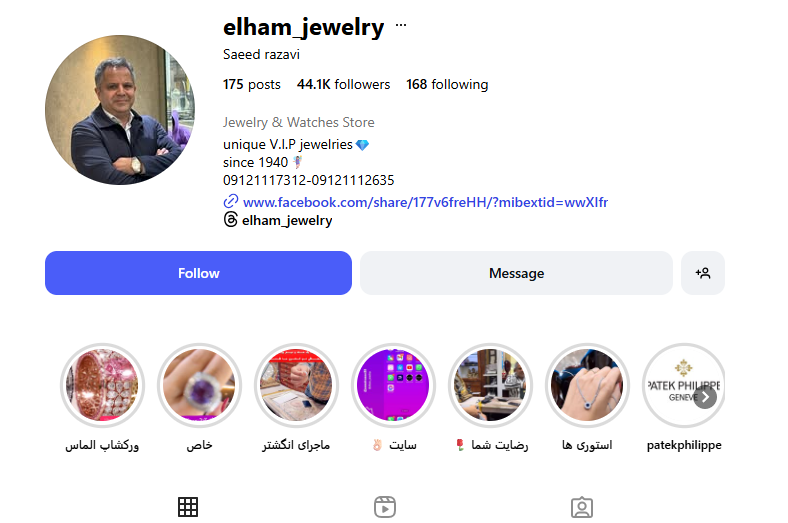Open the سایت purple story highlight

pos(393,385)
